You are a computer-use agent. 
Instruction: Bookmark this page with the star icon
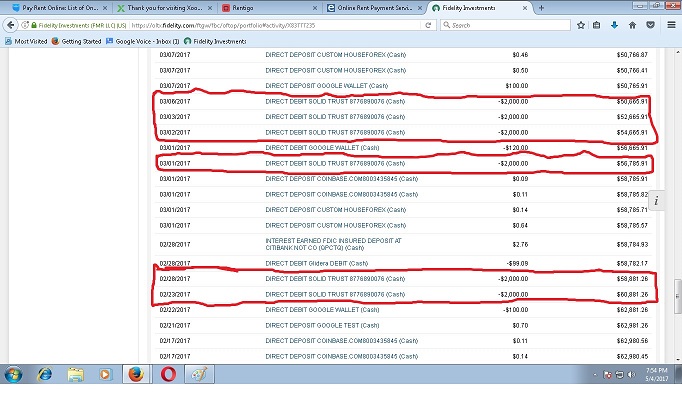pos(581,25)
